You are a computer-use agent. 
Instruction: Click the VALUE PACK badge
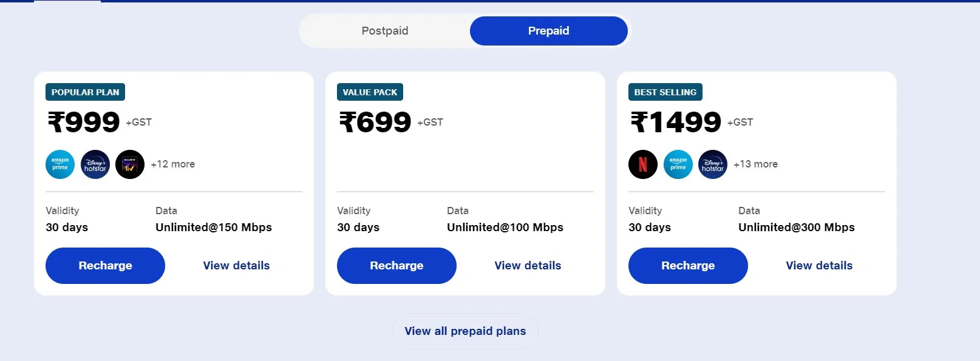(370, 92)
